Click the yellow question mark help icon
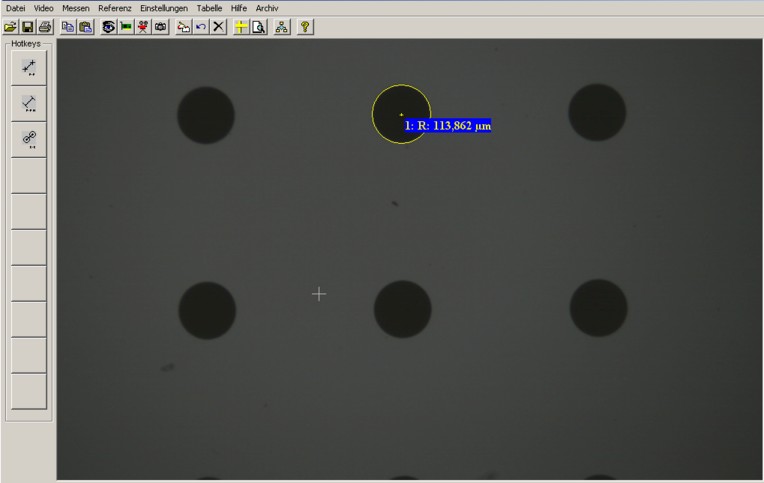The width and height of the screenshot is (764, 483). point(305,27)
